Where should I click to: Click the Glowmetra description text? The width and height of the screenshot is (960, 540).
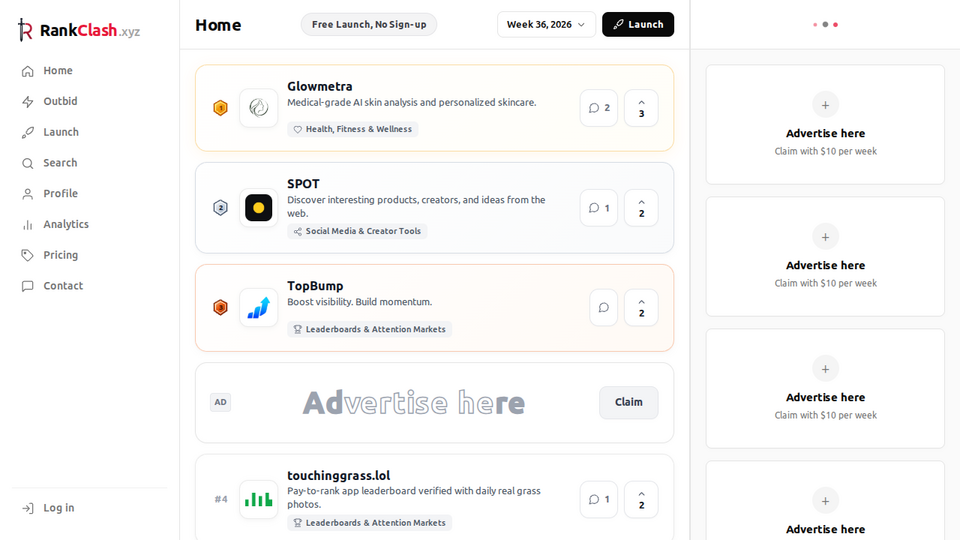(x=411, y=102)
